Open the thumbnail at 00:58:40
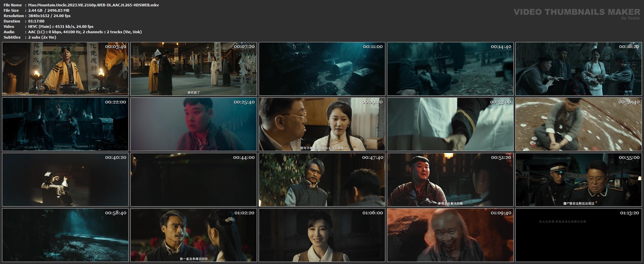Viewport: 644px width, 264px height. [x=66, y=235]
